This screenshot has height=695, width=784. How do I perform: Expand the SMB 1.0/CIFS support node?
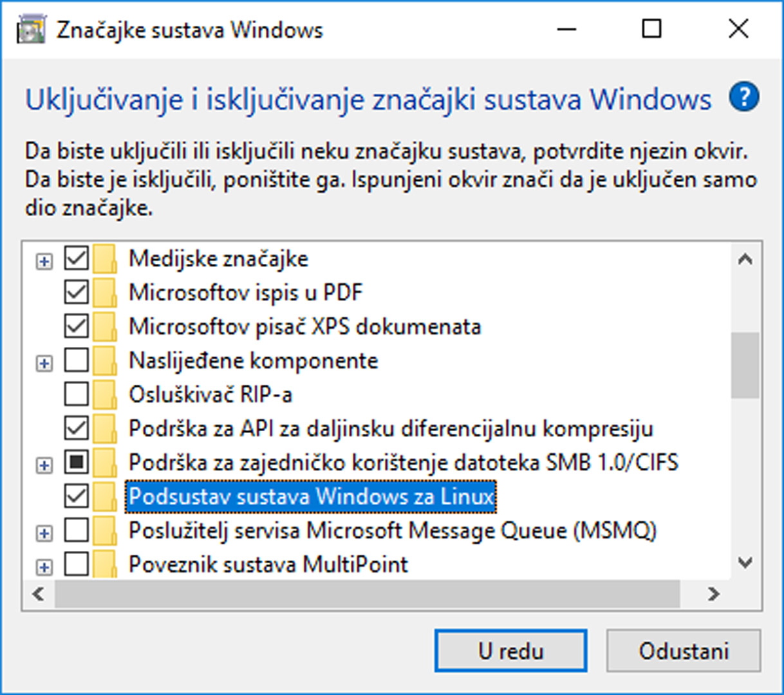[44, 465]
